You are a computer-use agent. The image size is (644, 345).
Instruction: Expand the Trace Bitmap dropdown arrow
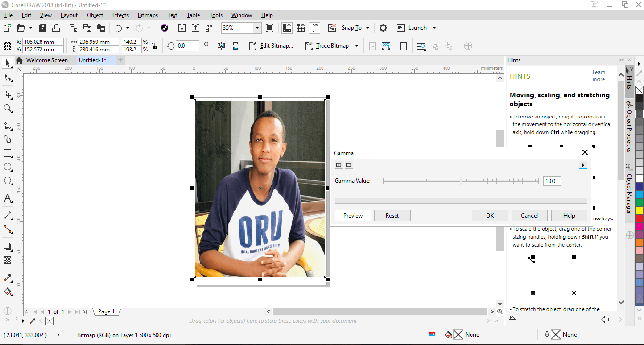click(357, 46)
